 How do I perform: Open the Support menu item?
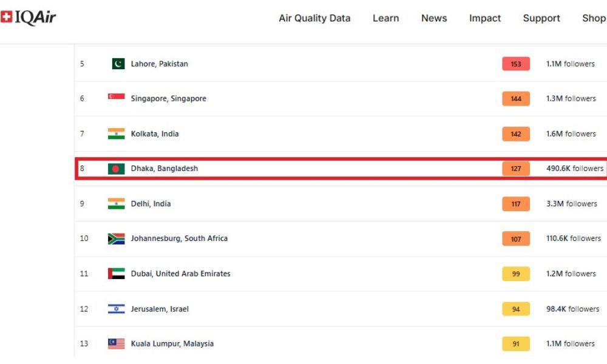[541, 18]
